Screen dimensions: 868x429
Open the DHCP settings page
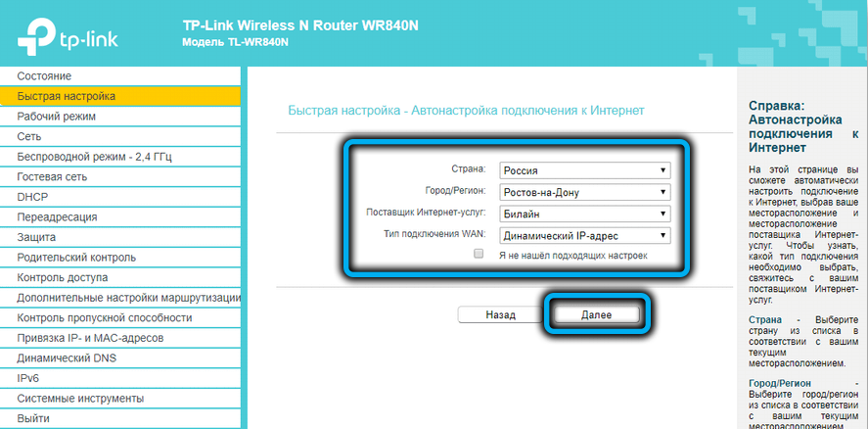tap(32, 197)
